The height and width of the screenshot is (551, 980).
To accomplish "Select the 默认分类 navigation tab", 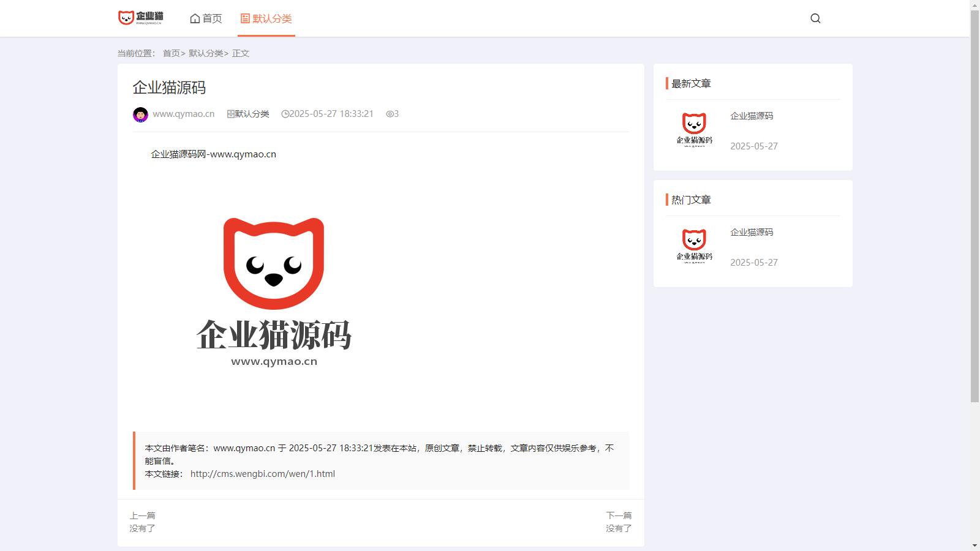I will click(x=266, y=18).
